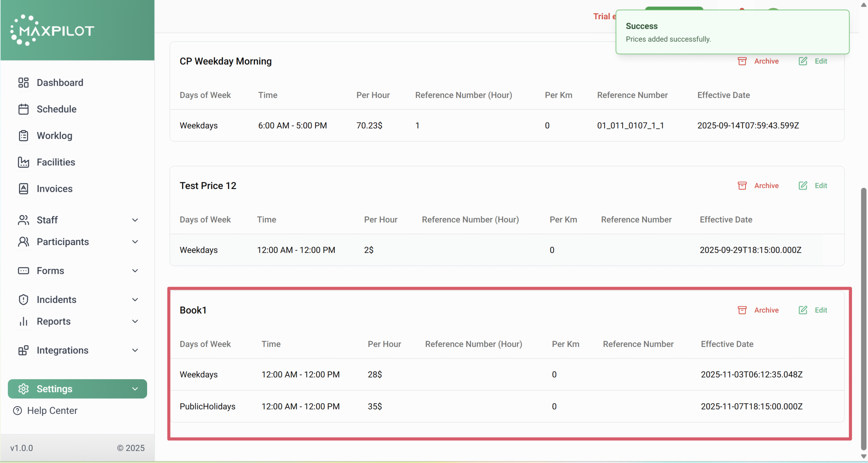Click the Help Center question mark icon

[17, 410]
